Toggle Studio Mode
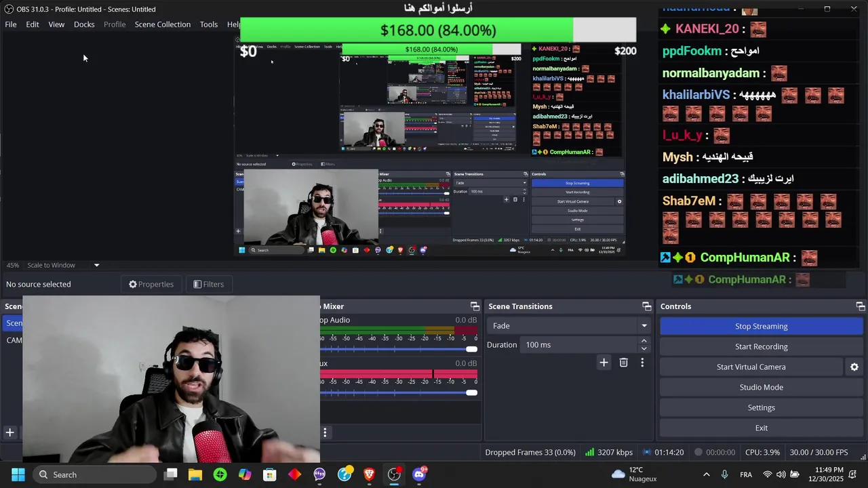This screenshot has height=488, width=868. click(761, 387)
